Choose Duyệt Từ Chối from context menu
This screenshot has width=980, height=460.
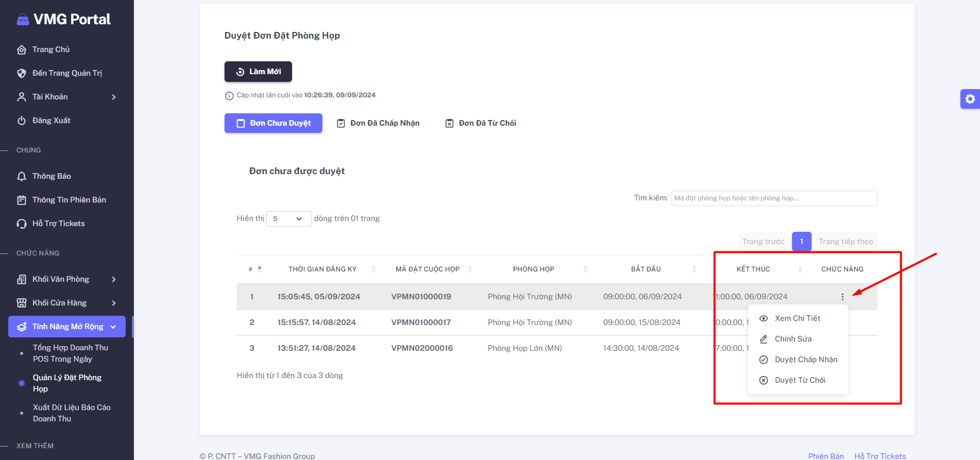coord(798,380)
